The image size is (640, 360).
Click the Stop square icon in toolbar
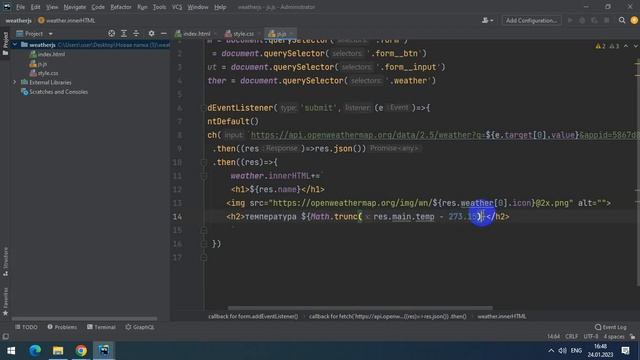[x=607, y=20]
